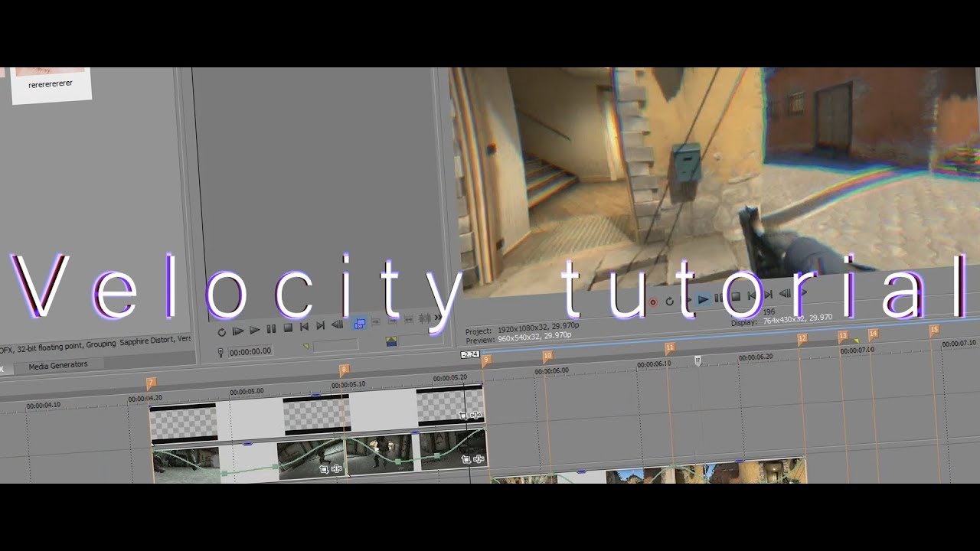Click the highlighted Play button under video preview
Viewport: 980px width, 551px height.
[x=703, y=299]
